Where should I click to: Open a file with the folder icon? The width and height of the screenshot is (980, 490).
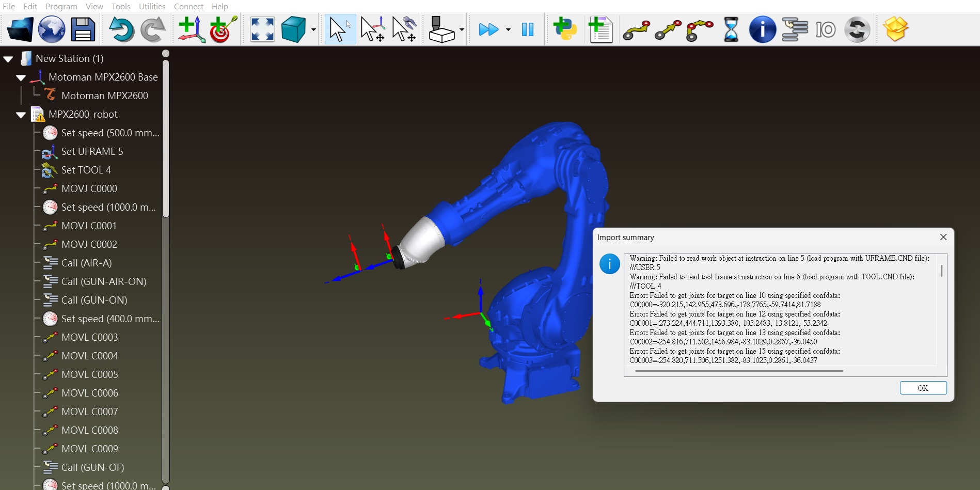point(20,29)
